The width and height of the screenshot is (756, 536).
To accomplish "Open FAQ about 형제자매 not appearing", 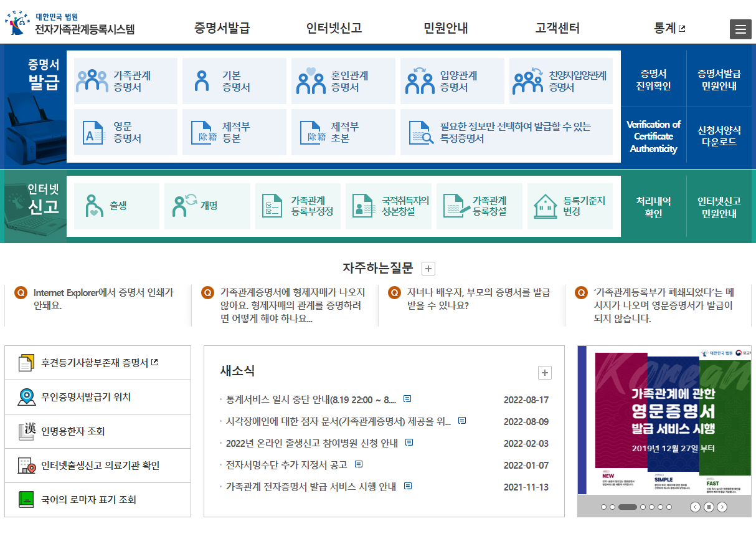I will 293,305.
